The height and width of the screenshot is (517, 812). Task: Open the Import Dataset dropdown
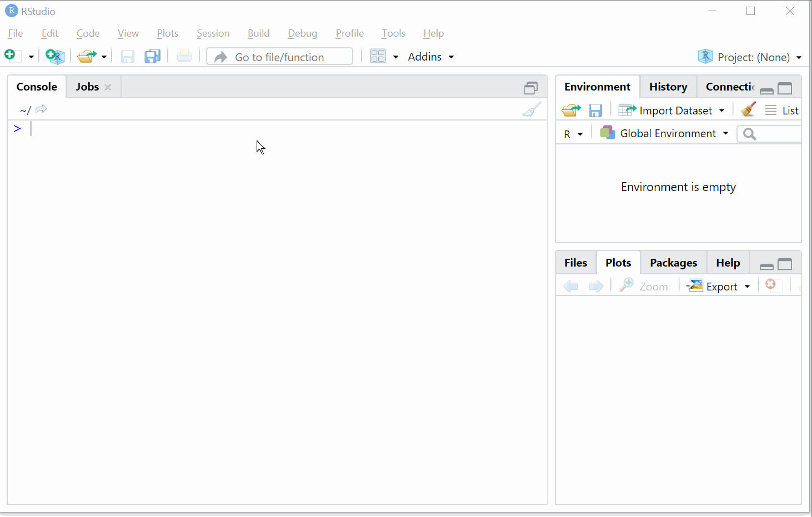[671, 110]
